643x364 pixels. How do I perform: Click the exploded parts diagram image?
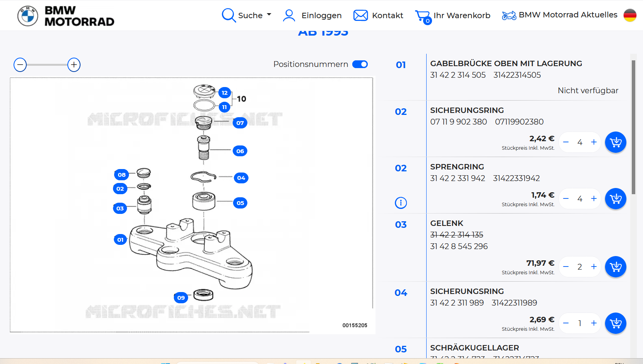pos(192,205)
